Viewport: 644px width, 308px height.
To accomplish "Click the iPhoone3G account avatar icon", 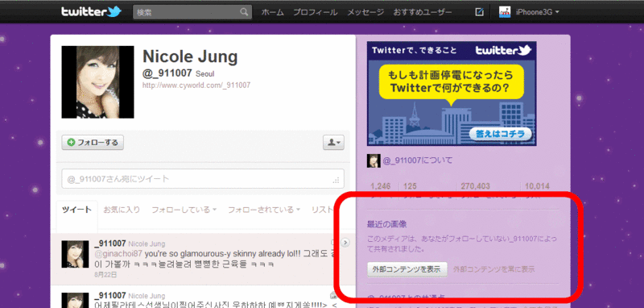I will click(x=505, y=12).
